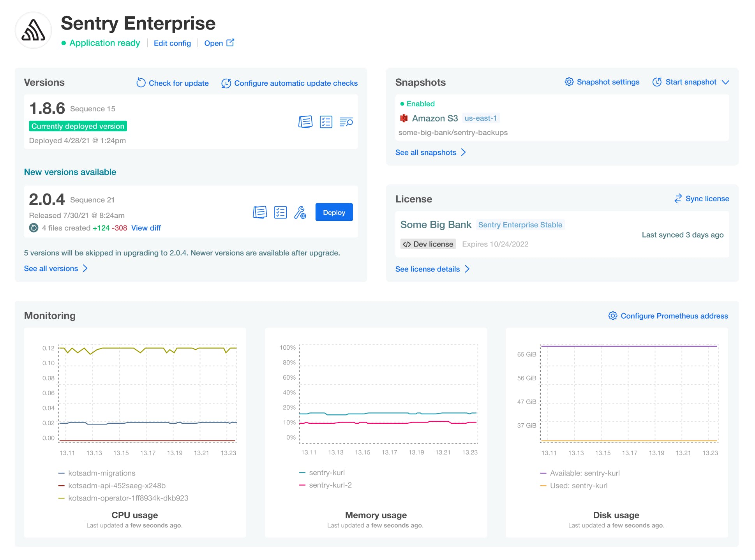The width and height of the screenshot is (755, 560).
Task: Click Used: sentry-kurl legend entry
Action: point(574,486)
